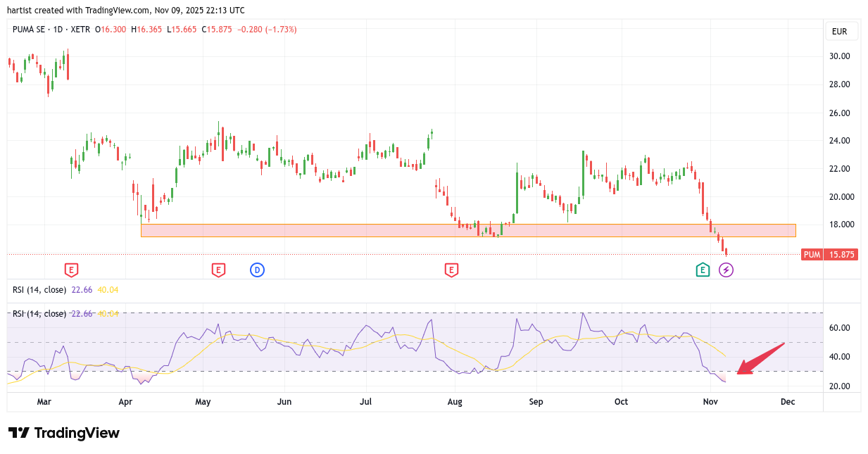Image resolution: width=868 pixels, height=454 pixels.
Task: Open the blue dividend marker D
Action: 257,270
